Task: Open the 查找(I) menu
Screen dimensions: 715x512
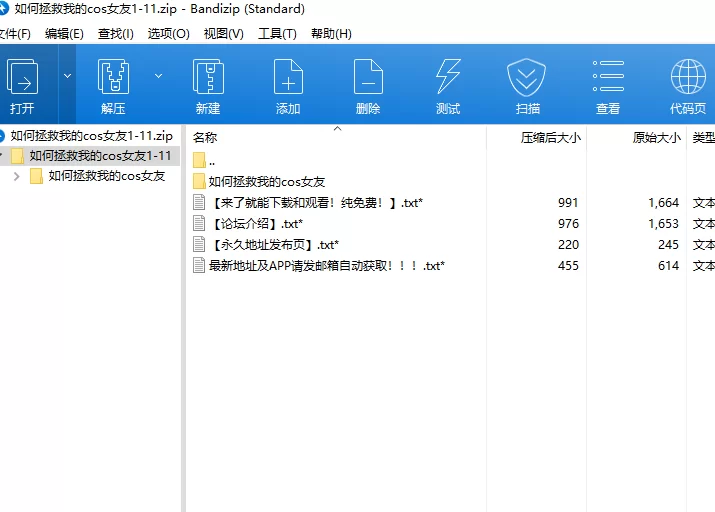Action: tap(115, 34)
